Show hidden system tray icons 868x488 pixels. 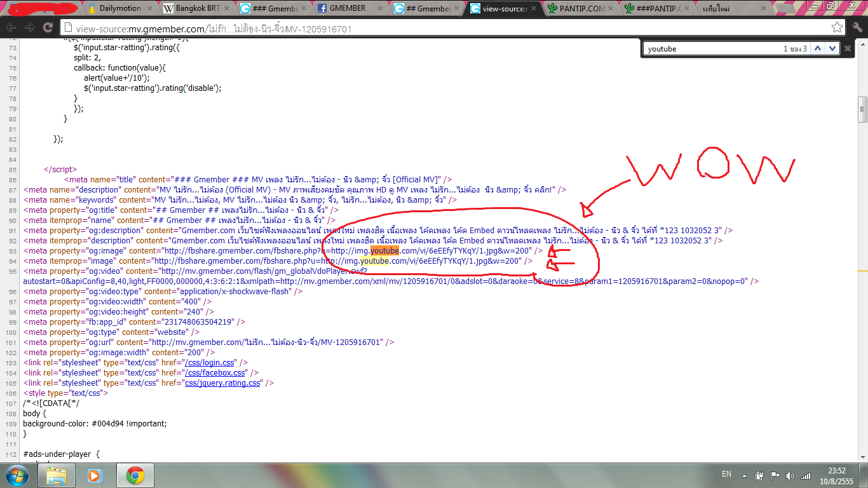coord(743,475)
